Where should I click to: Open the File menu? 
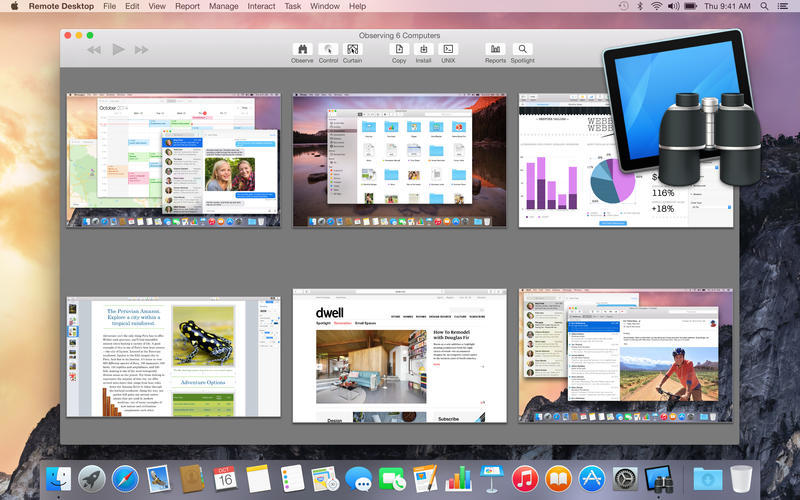coord(109,6)
